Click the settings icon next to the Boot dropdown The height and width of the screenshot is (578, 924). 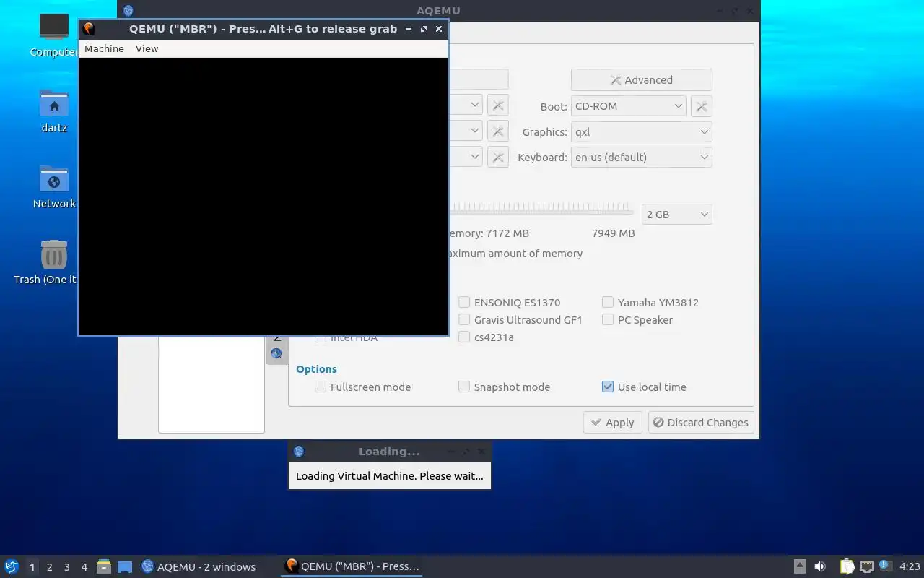[702, 106]
